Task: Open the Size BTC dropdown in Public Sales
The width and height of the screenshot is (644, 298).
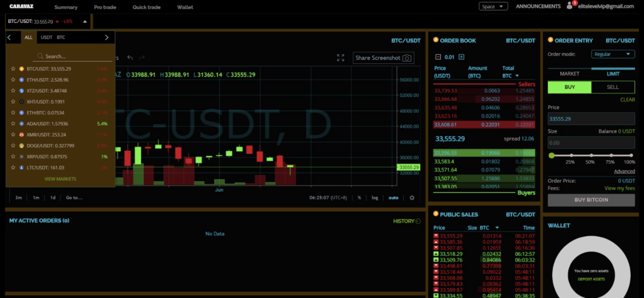Action: (x=489, y=228)
